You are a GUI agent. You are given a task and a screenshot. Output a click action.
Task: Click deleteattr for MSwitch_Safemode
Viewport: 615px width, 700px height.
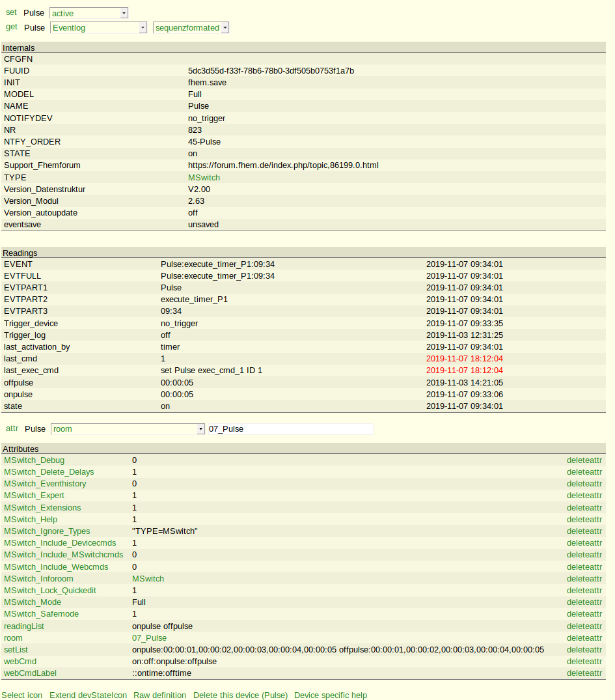tap(584, 614)
